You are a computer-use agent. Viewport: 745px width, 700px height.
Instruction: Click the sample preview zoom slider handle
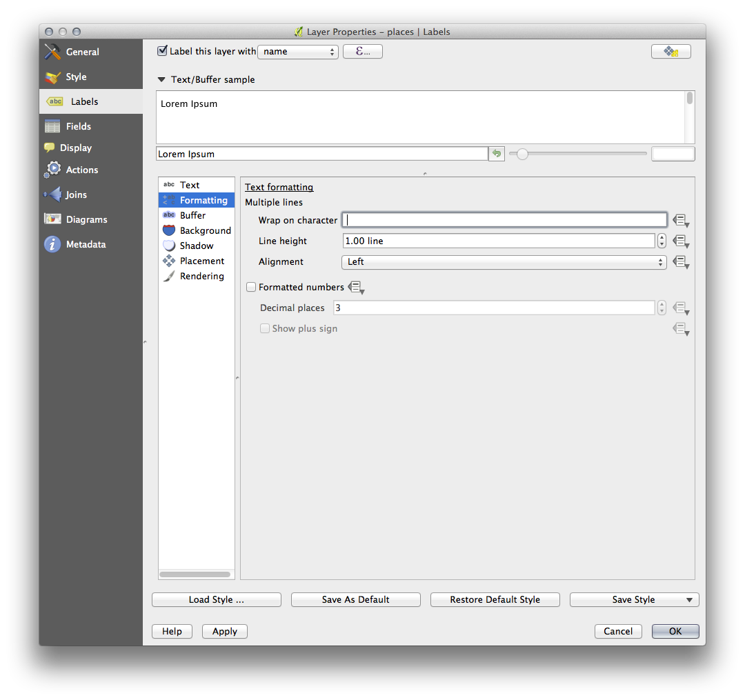point(522,154)
